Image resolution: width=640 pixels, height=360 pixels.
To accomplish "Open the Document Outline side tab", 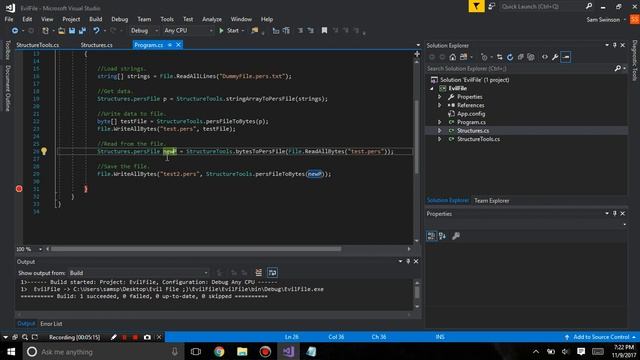I will click(x=7, y=88).
